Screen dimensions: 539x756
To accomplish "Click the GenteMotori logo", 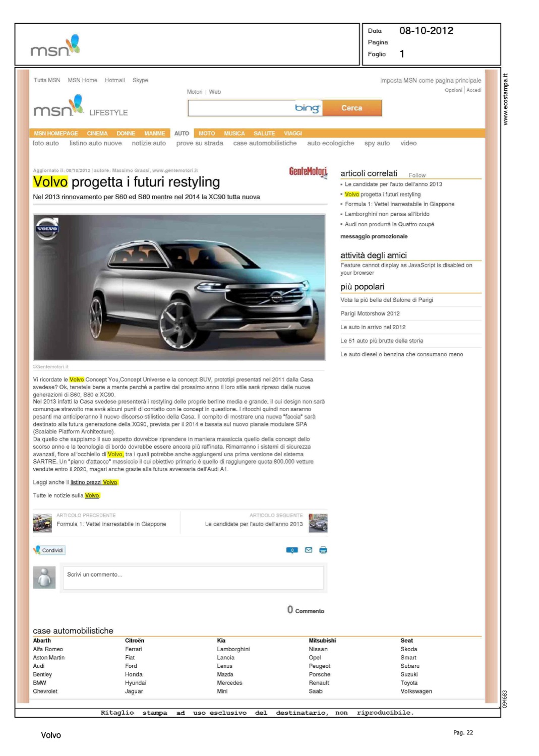I will (308, 172).
